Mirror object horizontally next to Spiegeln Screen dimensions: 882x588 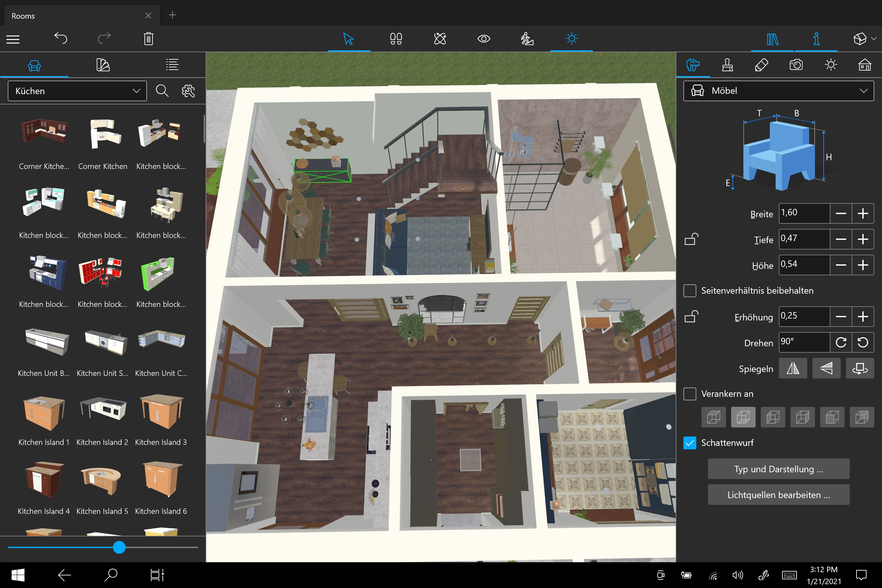point(792,368)
